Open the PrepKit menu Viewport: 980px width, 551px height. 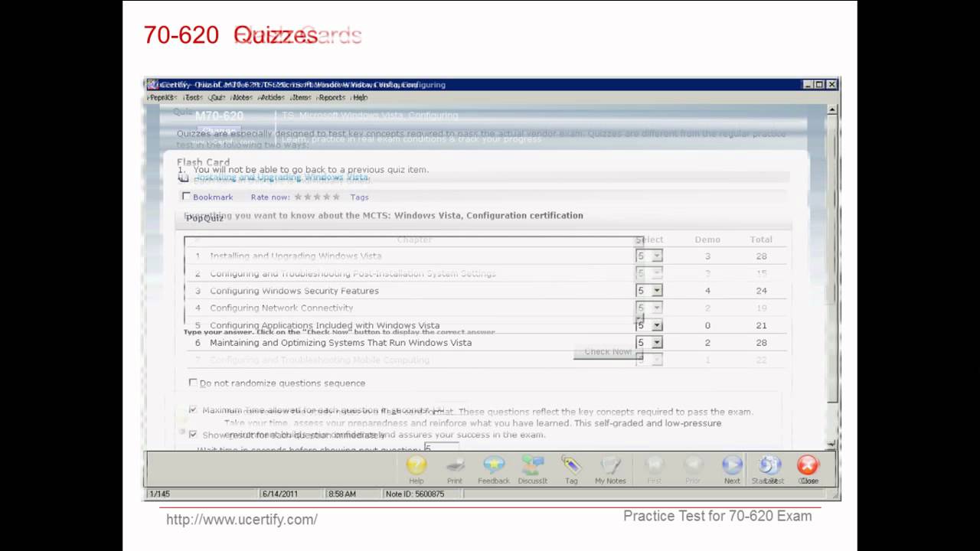point(162,98)
